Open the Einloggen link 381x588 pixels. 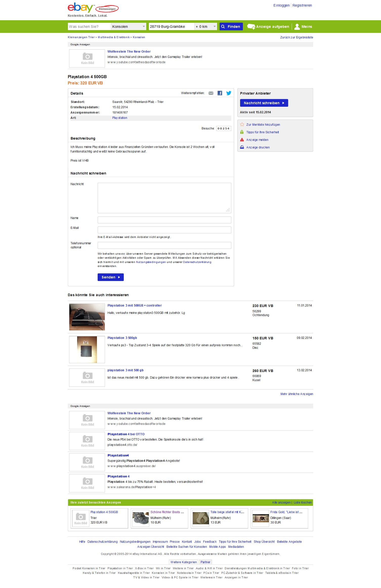(281, 5)
